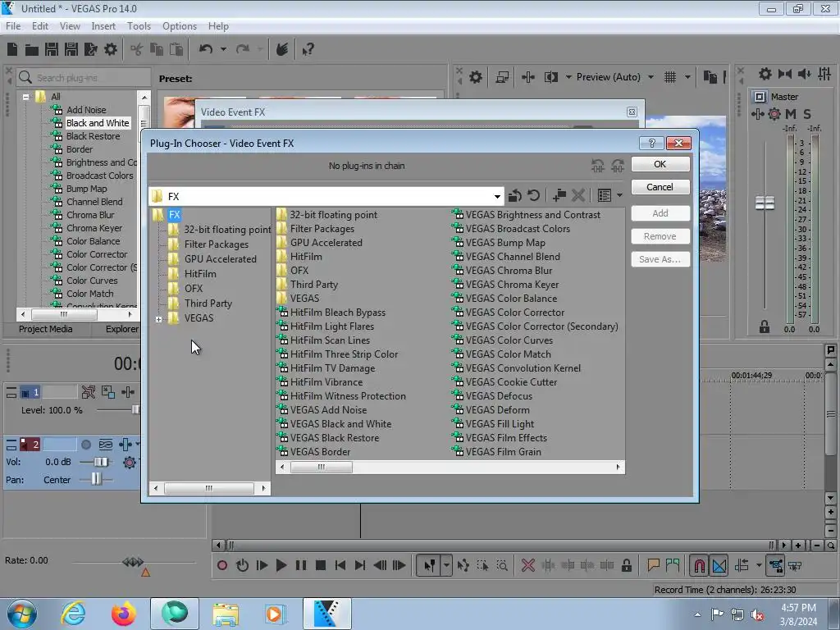The height and width of the screenshot is (630, 840).
Task: Click OK in the Plug-In Chooser
Action: coord(660,164)
